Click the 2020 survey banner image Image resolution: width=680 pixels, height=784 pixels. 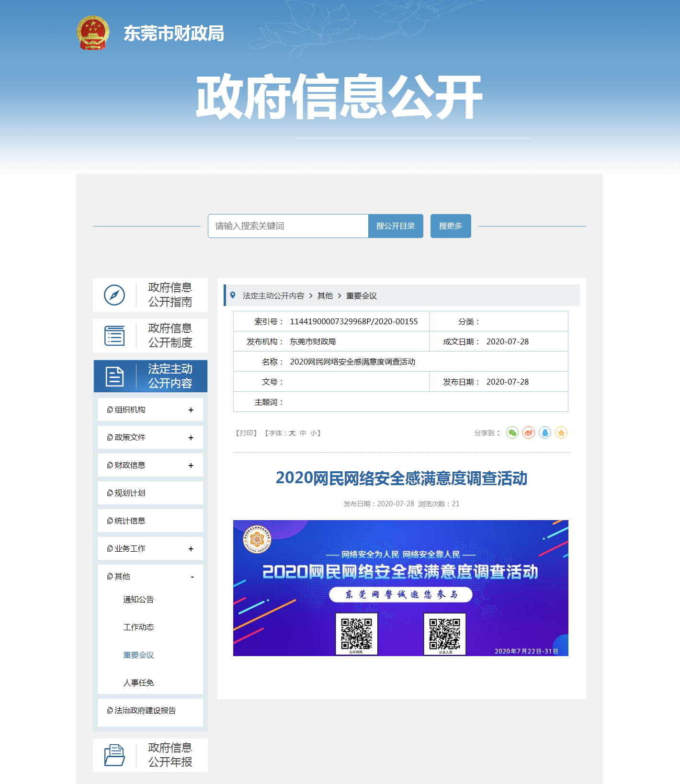point(400,588)
